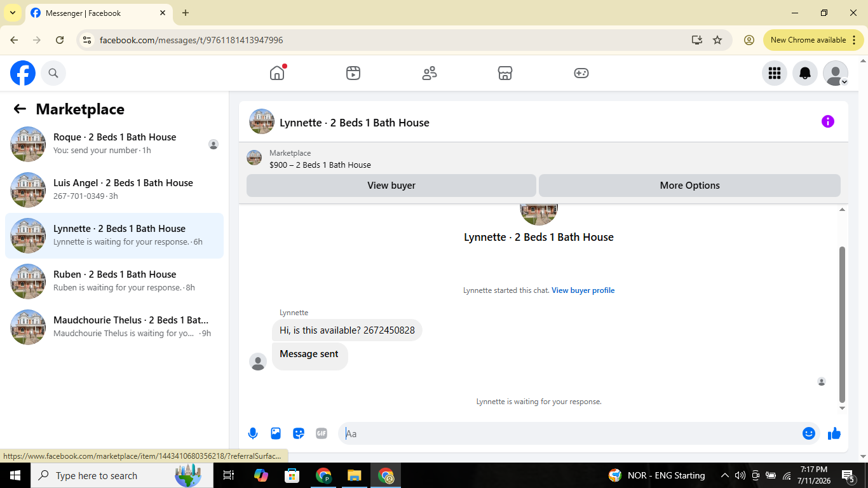Image resolution: width=868 pixels, height=488 pixels.
Task: Click the 'Hi, is this available?' message bubble
Action: [347, 330]
